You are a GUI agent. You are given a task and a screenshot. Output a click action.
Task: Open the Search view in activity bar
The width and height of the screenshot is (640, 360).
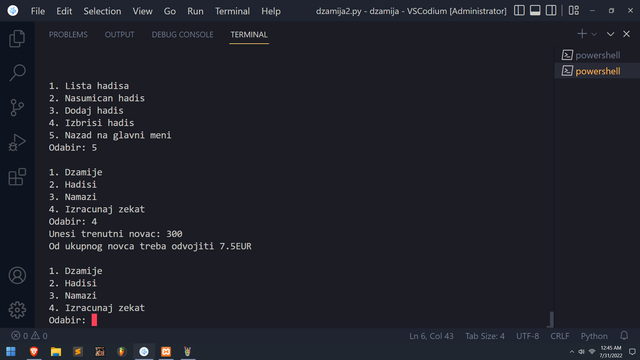pos(17,73)
